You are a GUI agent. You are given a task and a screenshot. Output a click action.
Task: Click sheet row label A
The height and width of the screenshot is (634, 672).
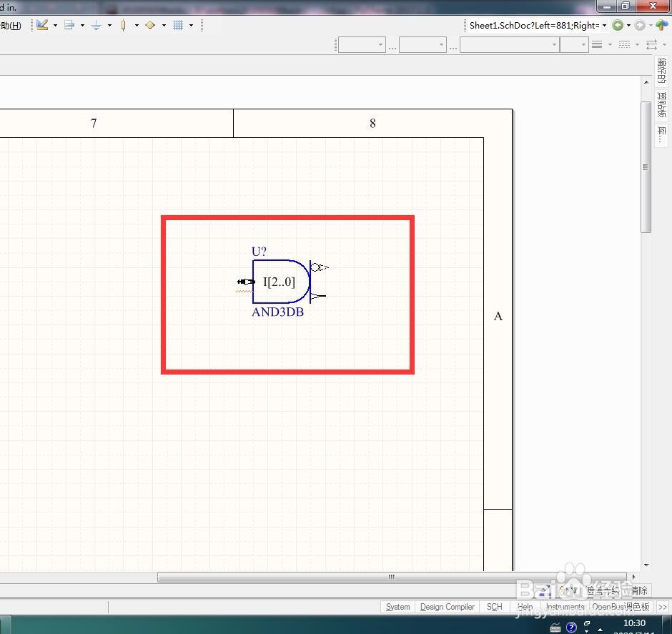pos(498,316)
